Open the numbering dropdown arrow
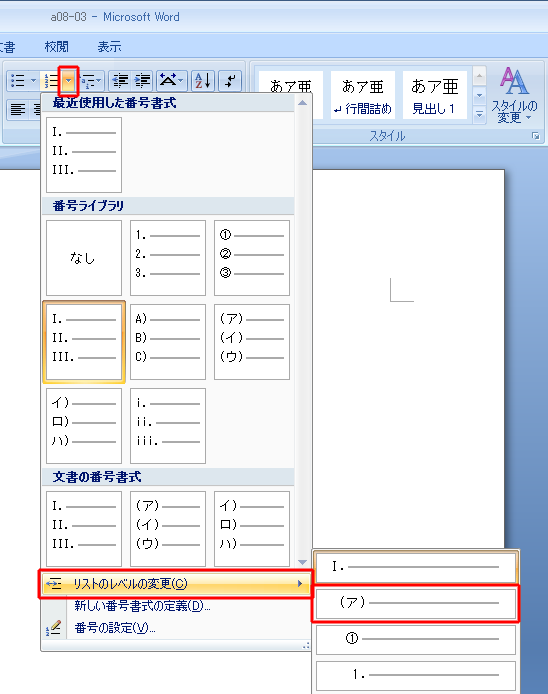 (x=69, y=81)
